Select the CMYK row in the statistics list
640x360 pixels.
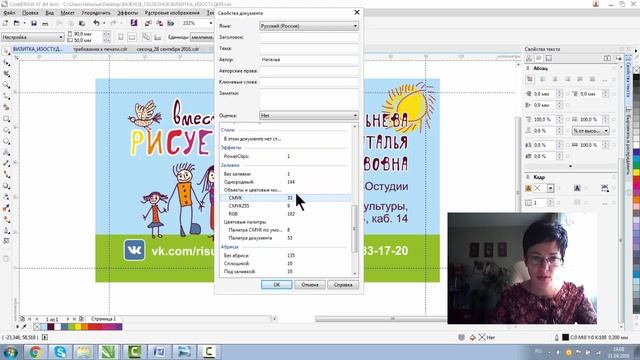pyautogui.click(x=285, y=198)
